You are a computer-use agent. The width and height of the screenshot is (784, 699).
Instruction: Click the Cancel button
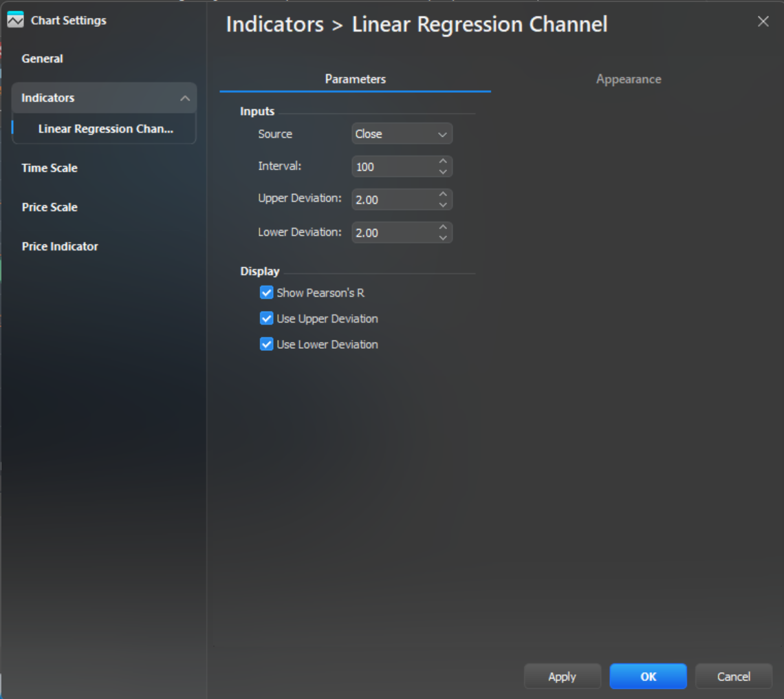pyautogui.click(x=734, y=676)
